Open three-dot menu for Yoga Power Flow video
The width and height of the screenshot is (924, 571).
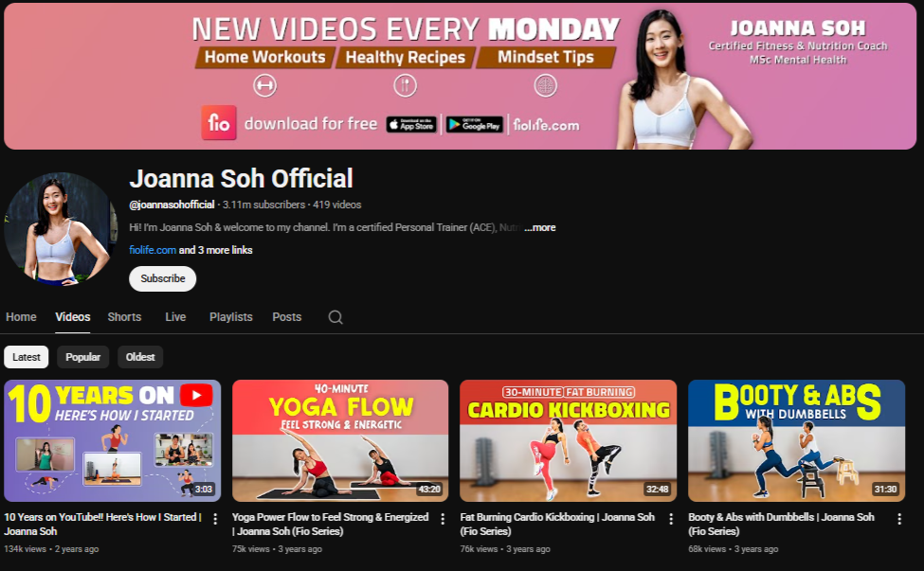[443, 519]
